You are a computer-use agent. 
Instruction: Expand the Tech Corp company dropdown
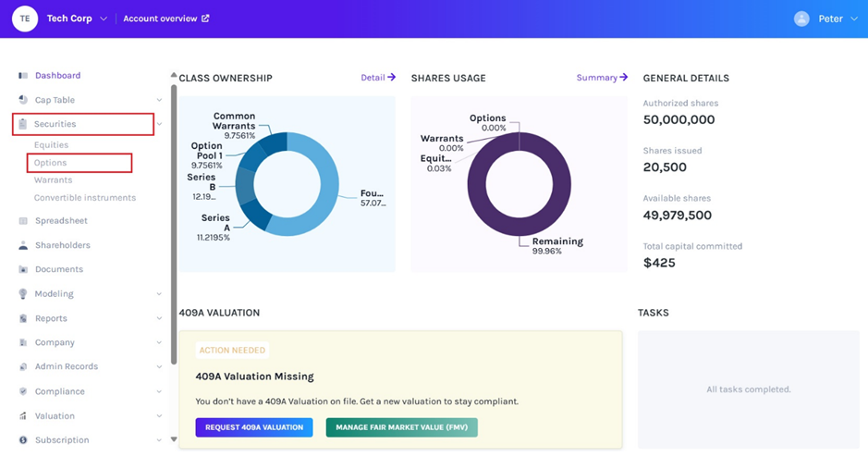(104, 19)
